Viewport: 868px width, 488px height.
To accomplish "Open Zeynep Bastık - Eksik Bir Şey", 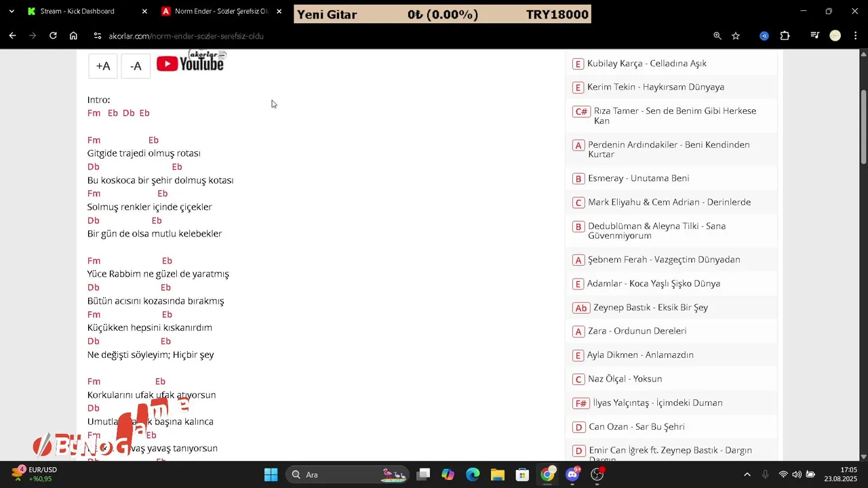I will 650,307.
